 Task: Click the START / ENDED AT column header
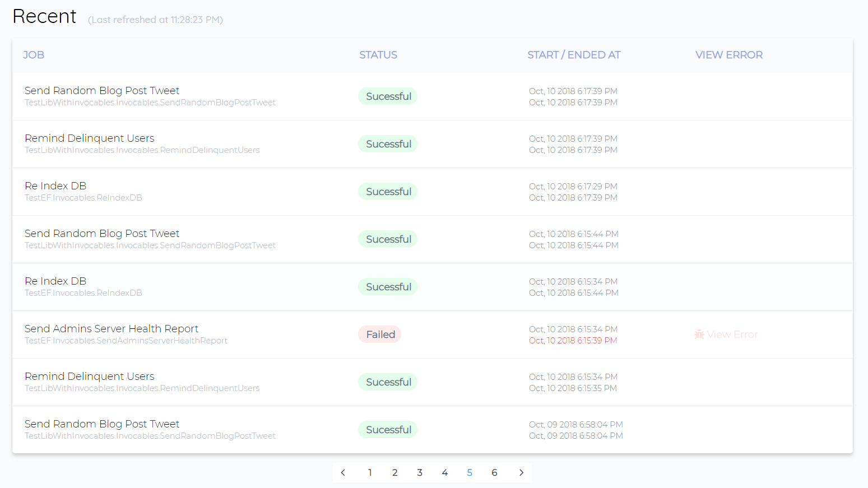tap(574, 55)
